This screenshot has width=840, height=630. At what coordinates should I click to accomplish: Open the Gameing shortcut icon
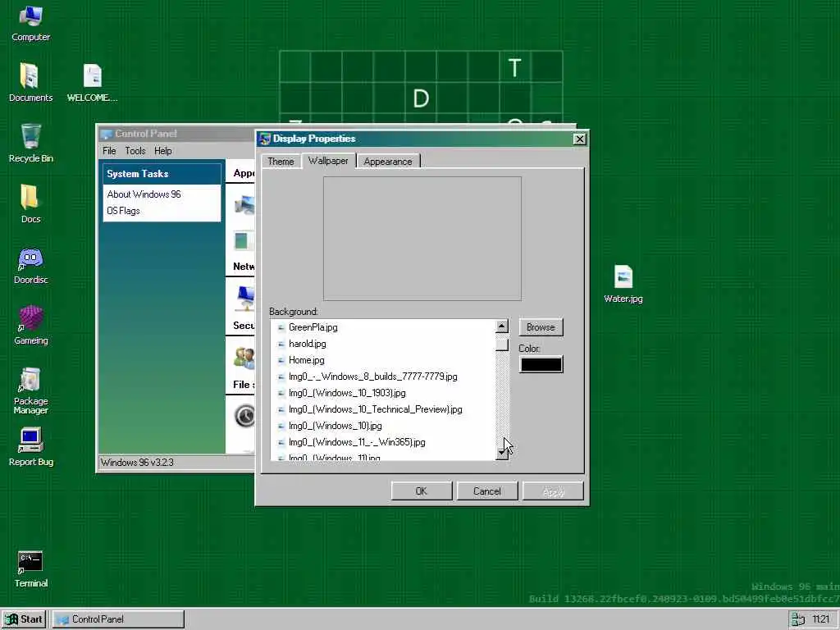(30, 325)
